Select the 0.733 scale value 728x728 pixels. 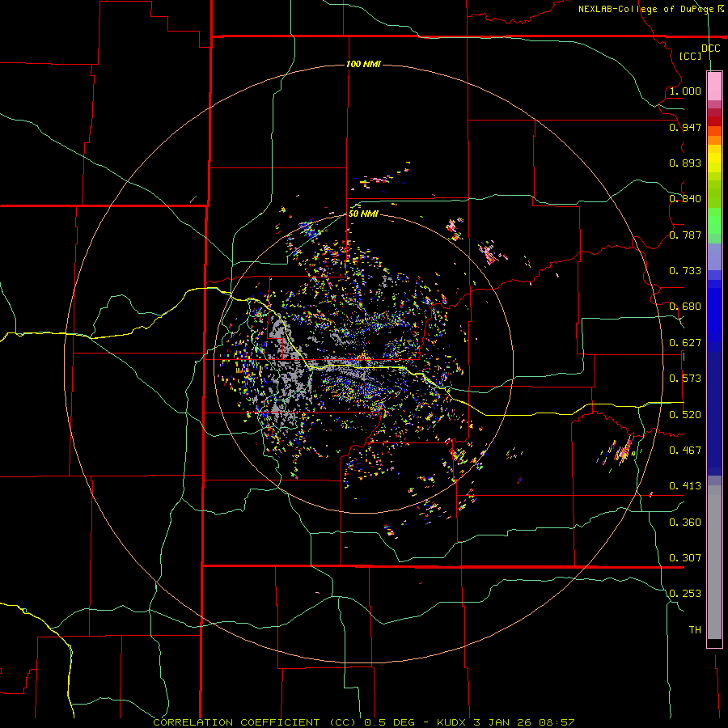685,271
